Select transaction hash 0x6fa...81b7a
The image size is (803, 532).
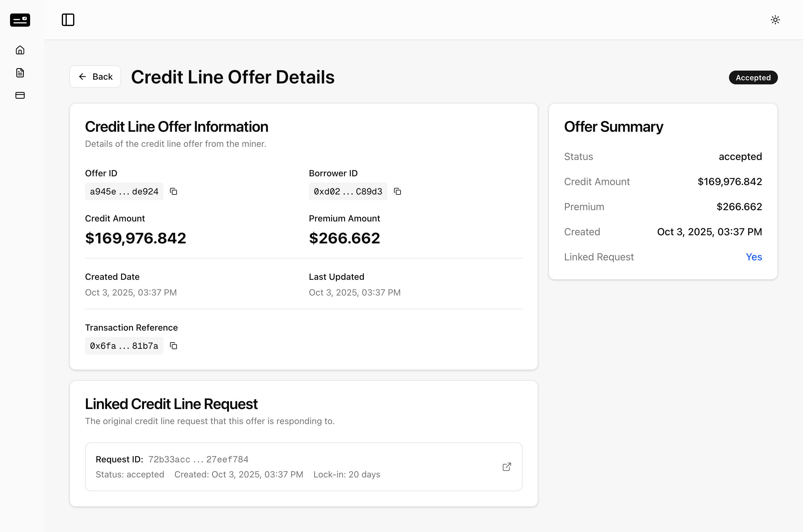[124, 346]
